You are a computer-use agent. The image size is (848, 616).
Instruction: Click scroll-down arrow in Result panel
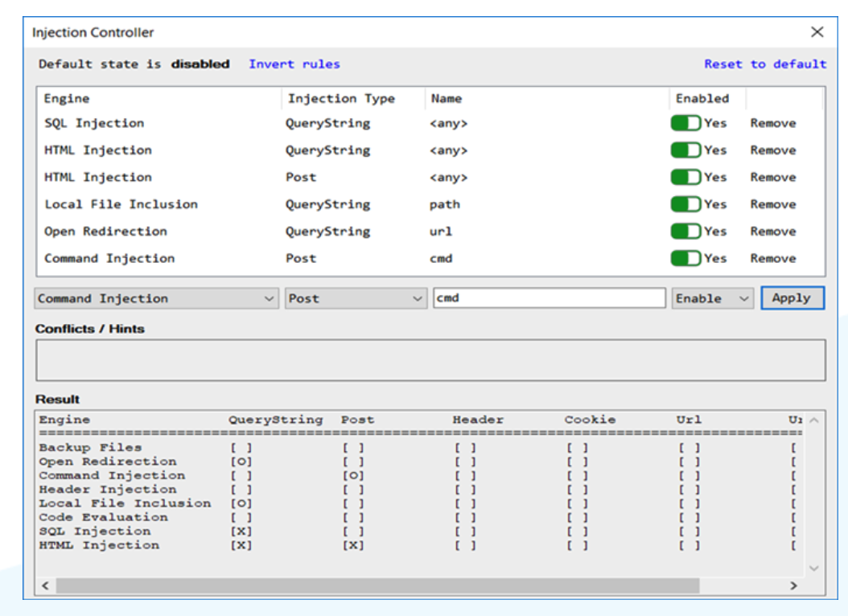pos(814,568)
